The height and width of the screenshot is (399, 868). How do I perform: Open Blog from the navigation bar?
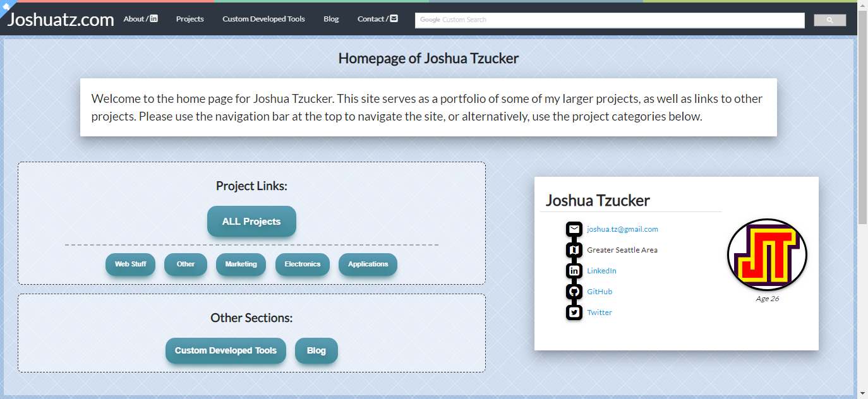pos(331,19)
